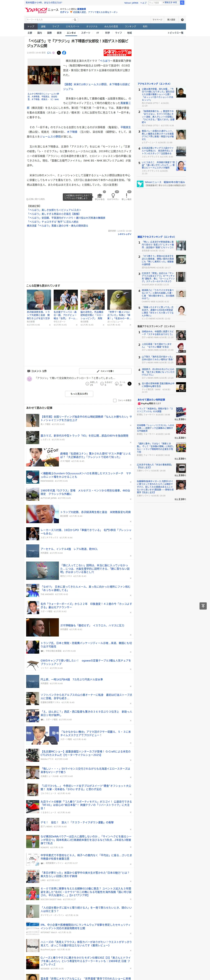Open the 速報 tab
The width and height of the screenshot is (210, 980).
point(43,27)
